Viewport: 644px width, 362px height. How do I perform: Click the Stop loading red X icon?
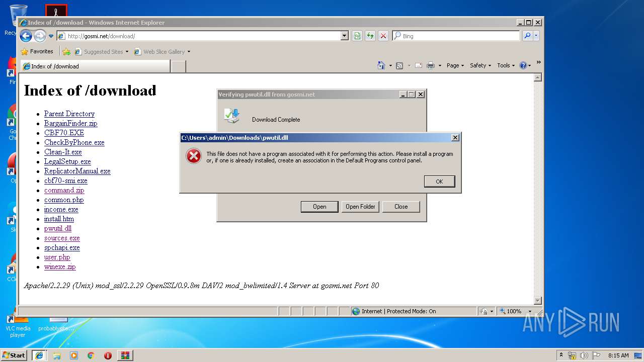383,36
